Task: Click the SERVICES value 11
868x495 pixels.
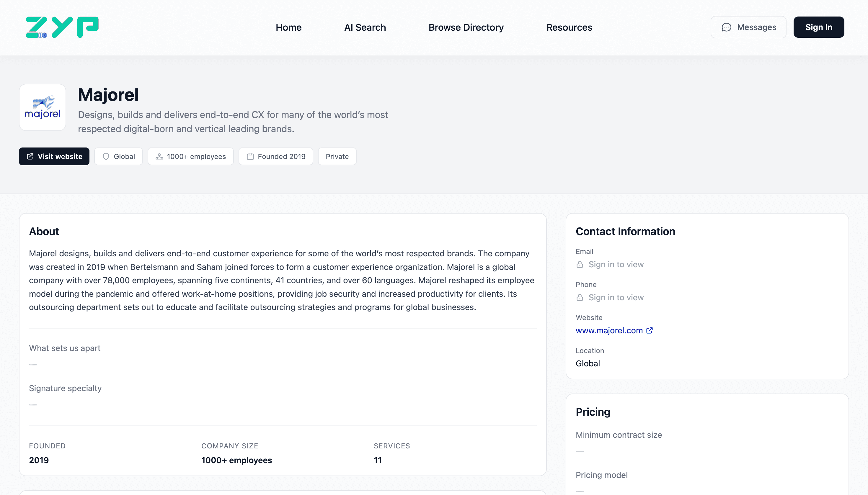Action: tap(378, 460)
